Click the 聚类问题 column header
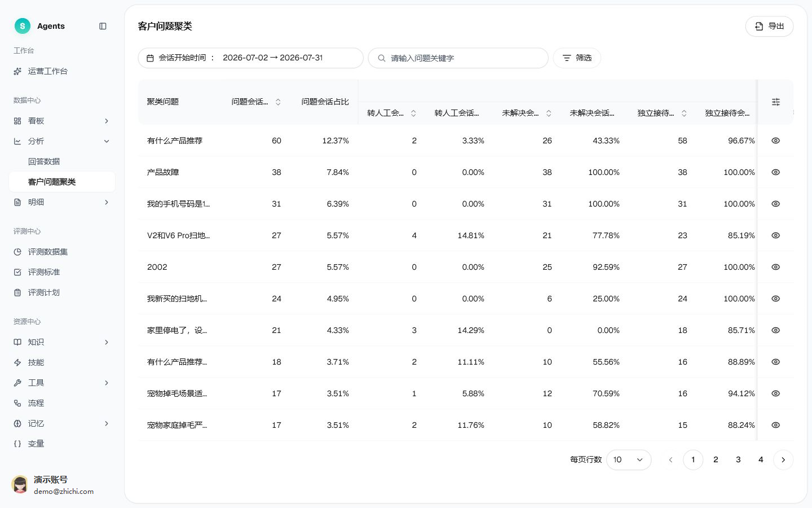Image resolution: width=812 pixels, height=508 pixels. pos(163,102)
